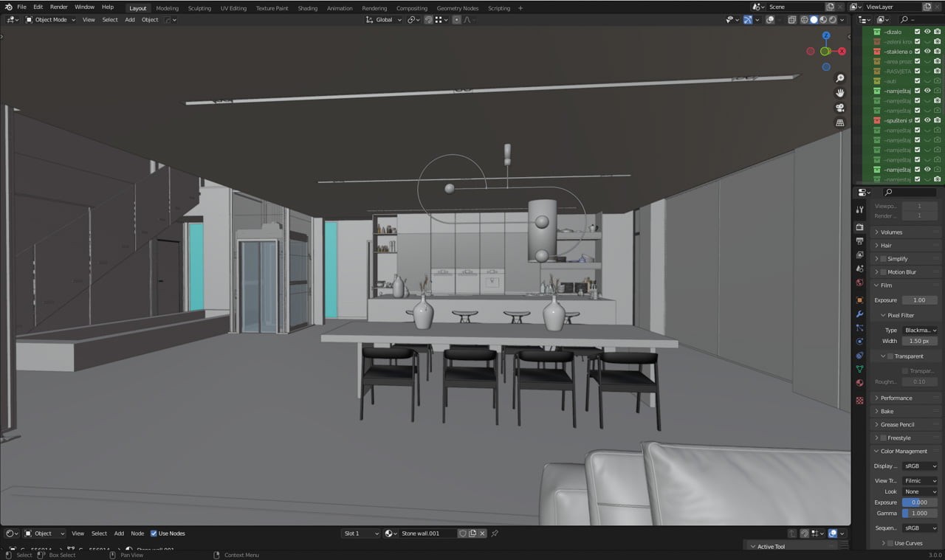Open the Object Mode dropdown
The height and width of the screenshot is (560, 945).
click(x=50, y=20)
